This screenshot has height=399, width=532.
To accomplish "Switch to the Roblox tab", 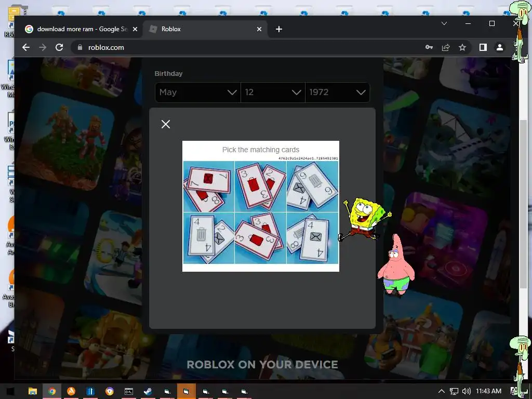I will click(205, 29).
